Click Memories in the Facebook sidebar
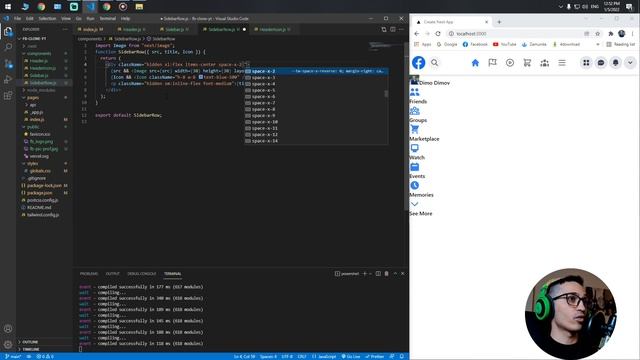Image resolution: width=640 pixels, height=360 pixels. coord(421,195)
